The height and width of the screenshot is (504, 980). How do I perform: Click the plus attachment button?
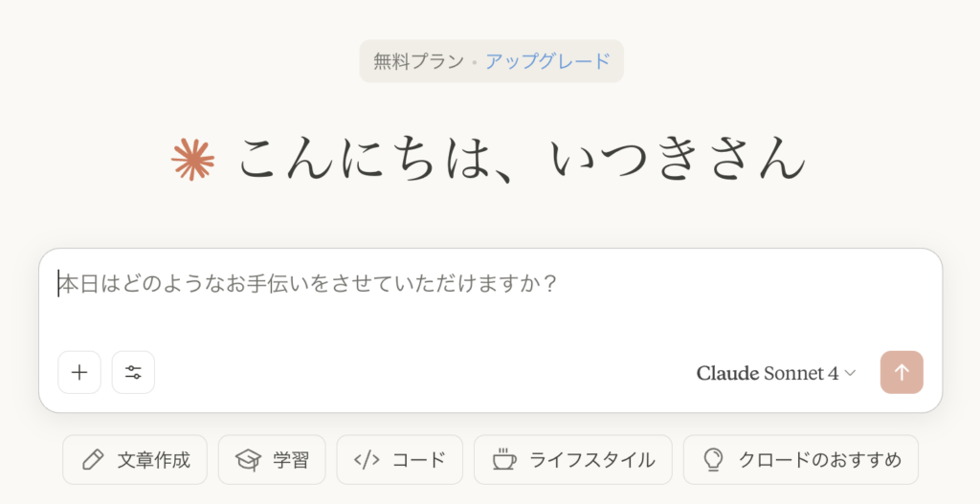pyautogui.click(x=79, y=372)
